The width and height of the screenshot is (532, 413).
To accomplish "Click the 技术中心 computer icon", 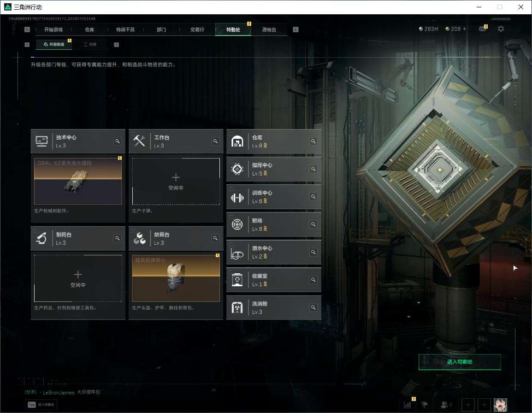I will [42, 141].
